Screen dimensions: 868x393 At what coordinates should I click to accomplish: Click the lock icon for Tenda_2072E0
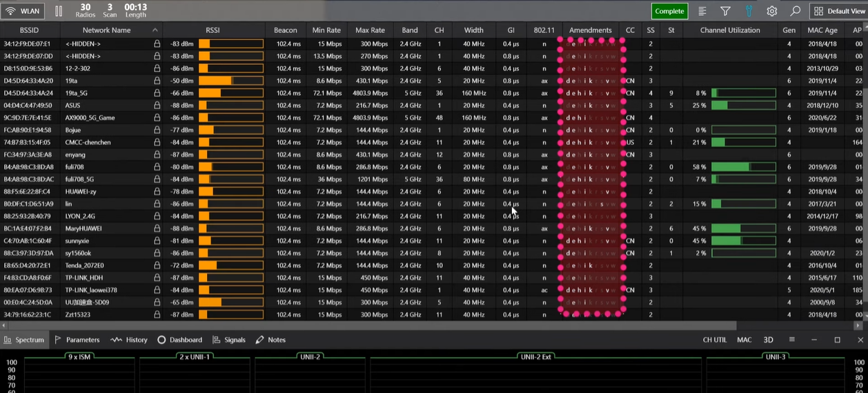tap(157, 266)
